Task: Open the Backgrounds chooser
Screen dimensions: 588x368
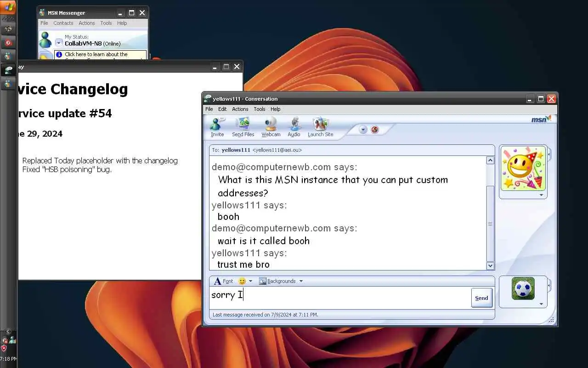Action: tap(277, 281)
